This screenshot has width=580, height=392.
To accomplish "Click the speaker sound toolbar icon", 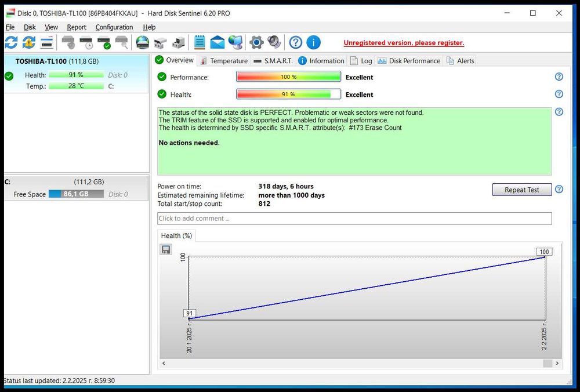I will tap(274, 42).
